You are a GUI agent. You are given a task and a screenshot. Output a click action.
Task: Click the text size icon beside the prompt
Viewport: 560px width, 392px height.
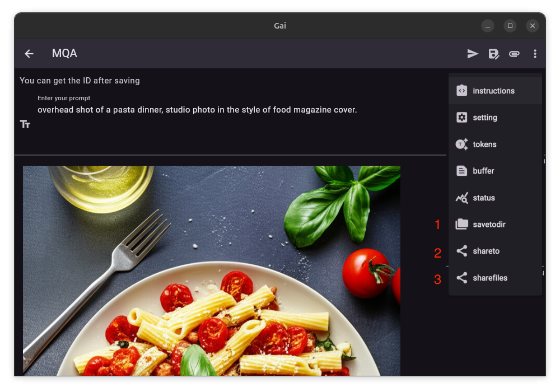(x=25, y=124)
